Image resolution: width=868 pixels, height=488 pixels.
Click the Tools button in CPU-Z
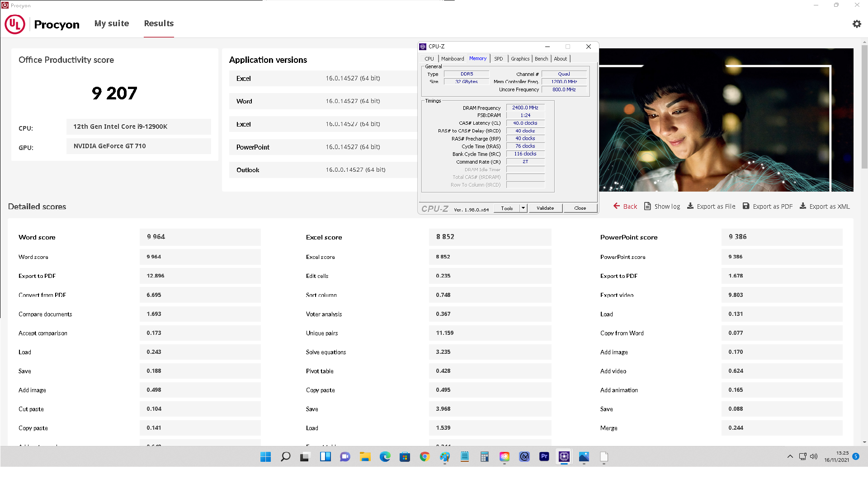pos(507,208)
